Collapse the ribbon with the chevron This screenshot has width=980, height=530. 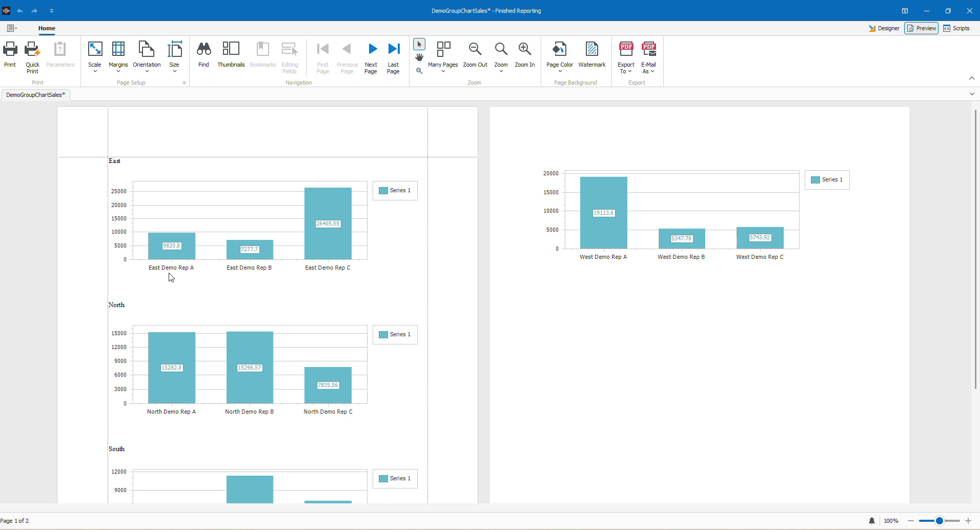coord(971,78)
